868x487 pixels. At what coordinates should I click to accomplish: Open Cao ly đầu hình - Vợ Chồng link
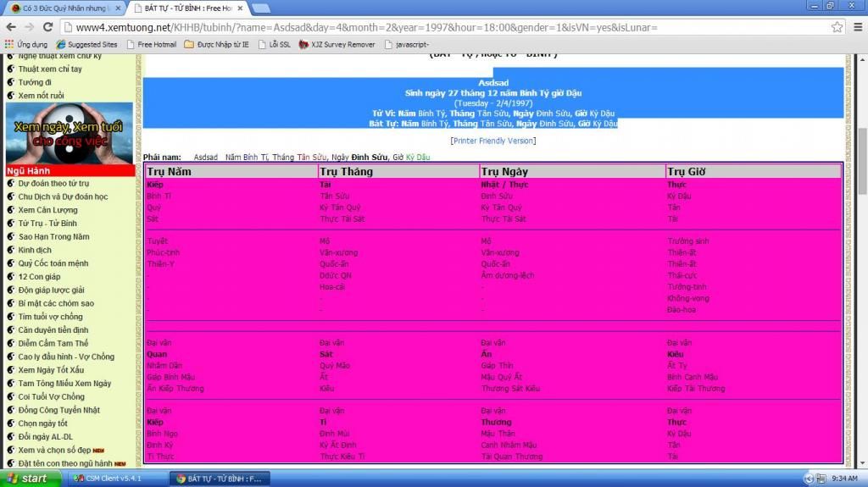pos(66,357)
